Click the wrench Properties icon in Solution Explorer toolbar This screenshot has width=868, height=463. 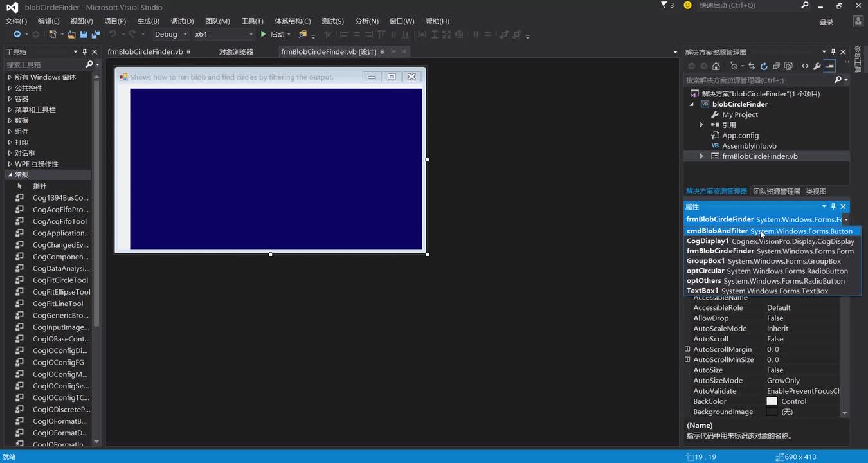[817, 66]
